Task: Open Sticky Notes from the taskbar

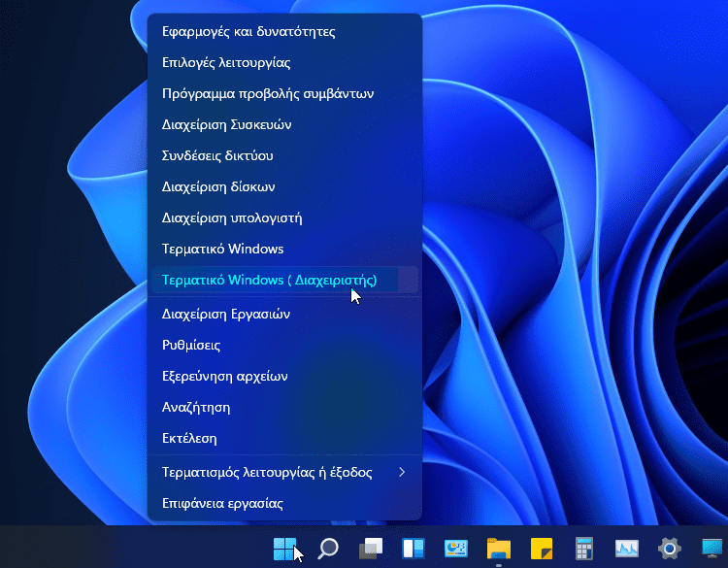Action: click(542, 549)
